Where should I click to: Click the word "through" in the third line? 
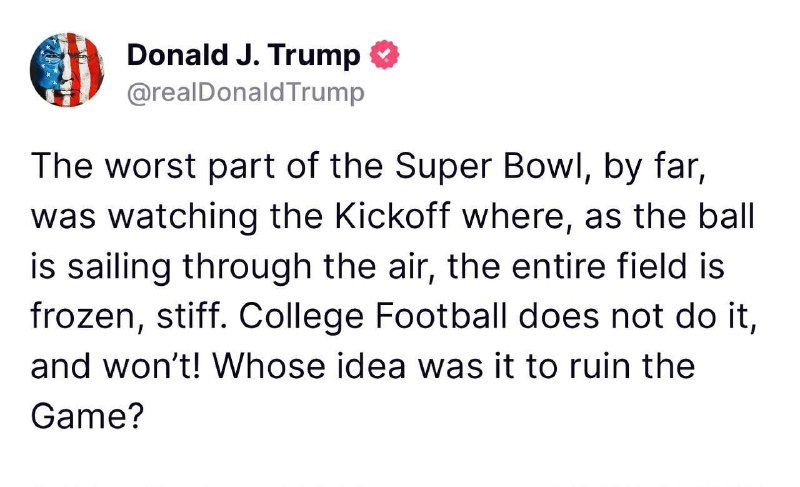[247, 268]
